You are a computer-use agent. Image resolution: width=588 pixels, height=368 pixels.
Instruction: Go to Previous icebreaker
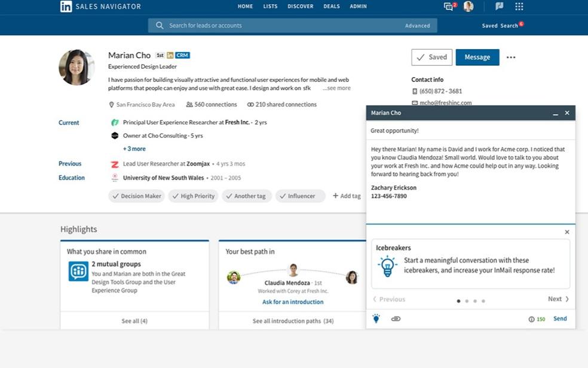(x=389, y=299)
